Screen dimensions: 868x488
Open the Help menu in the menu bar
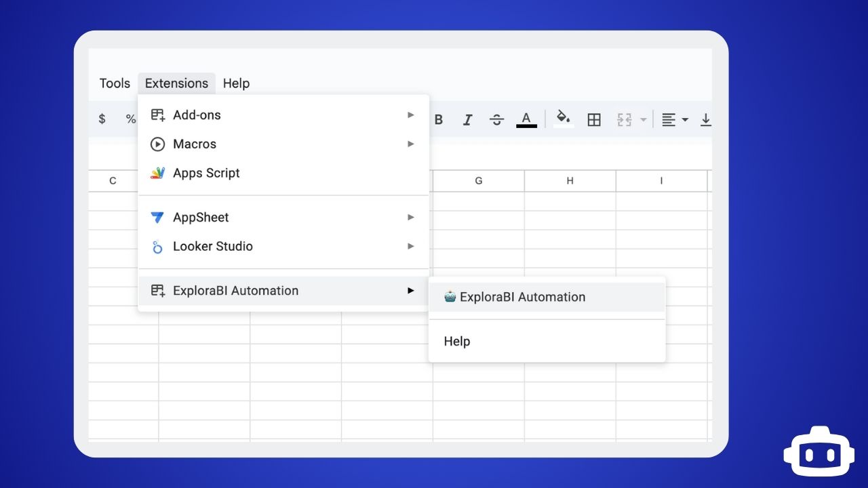(236, 83)
